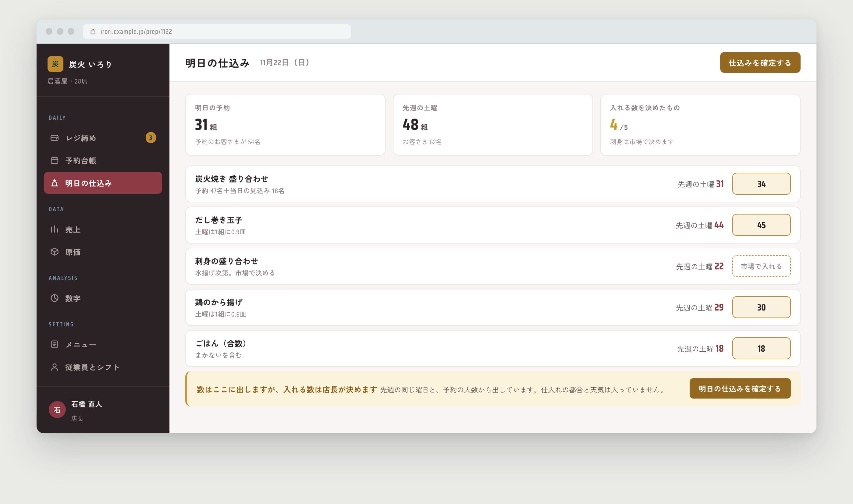
Task: Open メニュー settings
Action: [103, 344]
